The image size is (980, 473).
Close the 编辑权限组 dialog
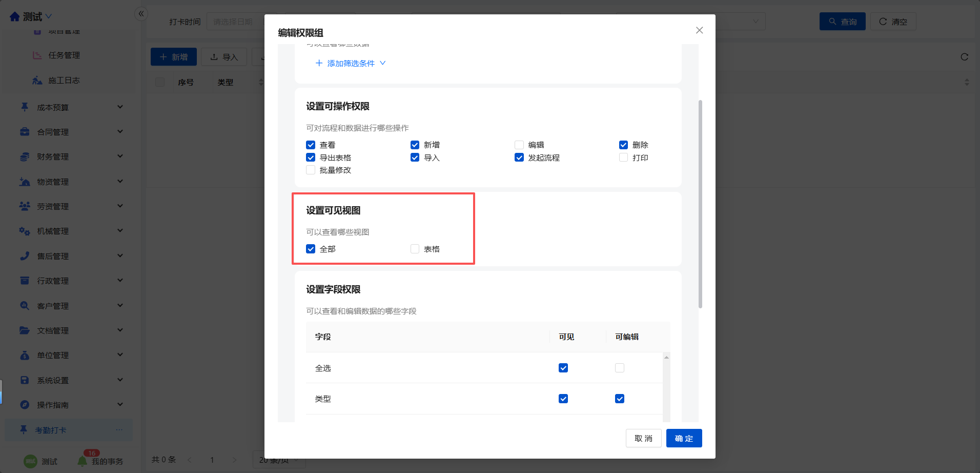point(699,30)
